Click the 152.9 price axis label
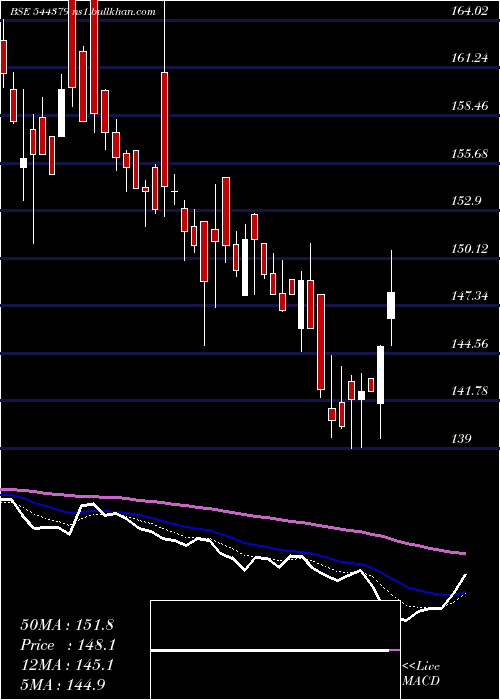This screenshot has width=500, height=700. 466,201
